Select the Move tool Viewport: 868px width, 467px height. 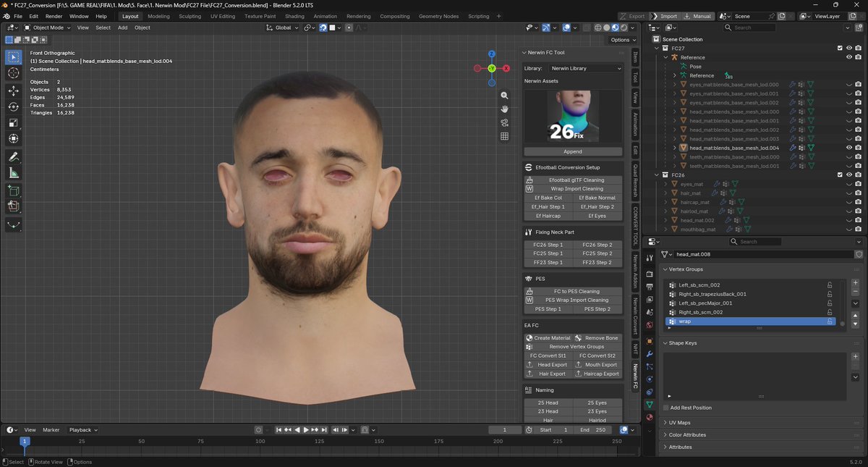click(x=14, y=91)
